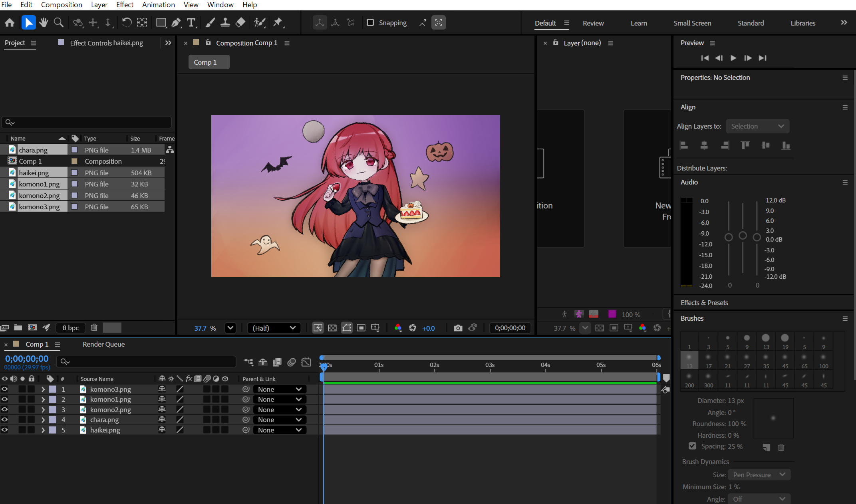Open the resolution (Half) dropdown
The width and height of the screenshot is (856, 504).
click(274, 328)
